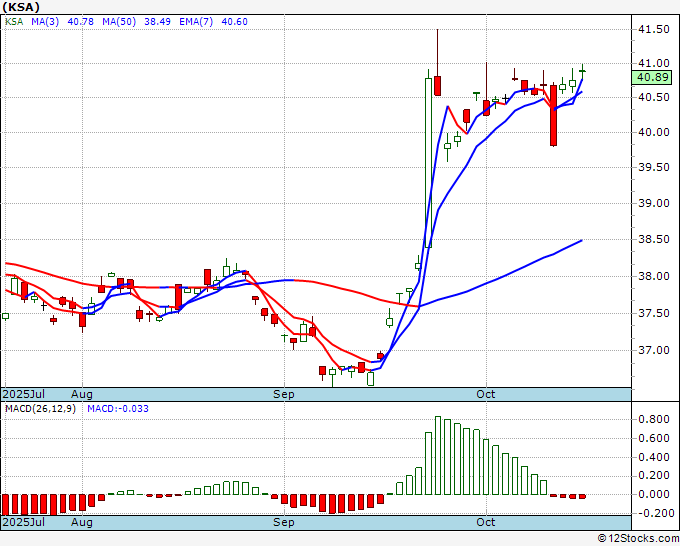Click the 37.00 price axis label
The image size is (680, 546).
pos(654,350)
